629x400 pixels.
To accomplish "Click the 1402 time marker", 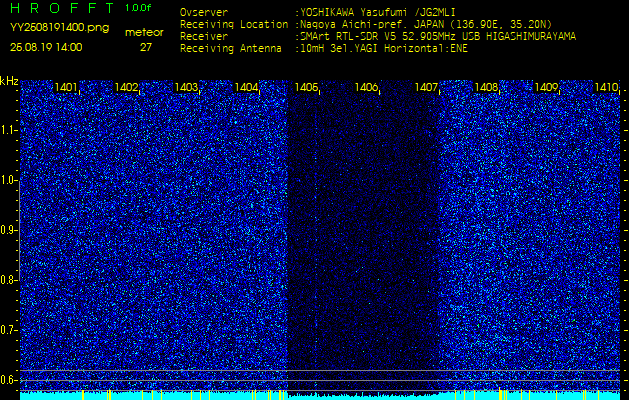I will (126, 87).
